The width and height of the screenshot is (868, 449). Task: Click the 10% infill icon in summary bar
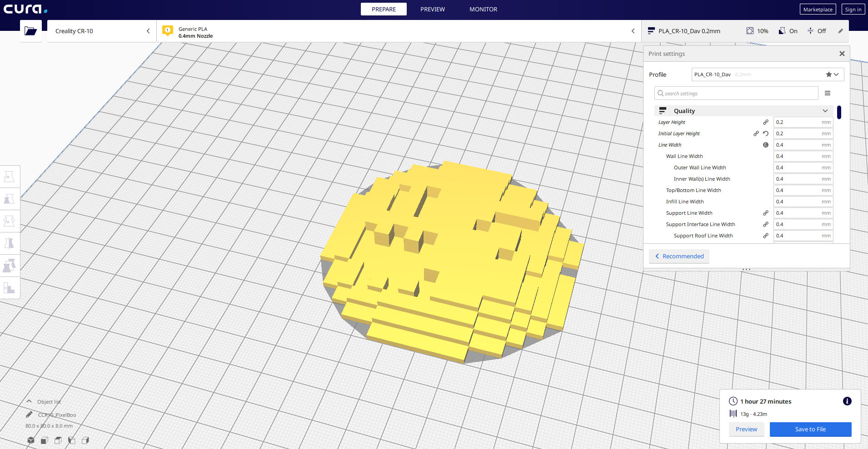click(x=750, y=31)
